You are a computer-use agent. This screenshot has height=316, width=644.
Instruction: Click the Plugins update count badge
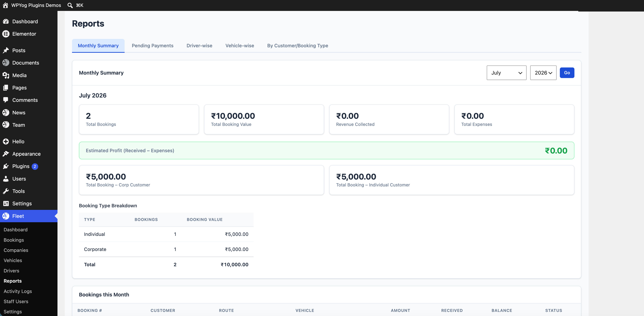point(35,166)
